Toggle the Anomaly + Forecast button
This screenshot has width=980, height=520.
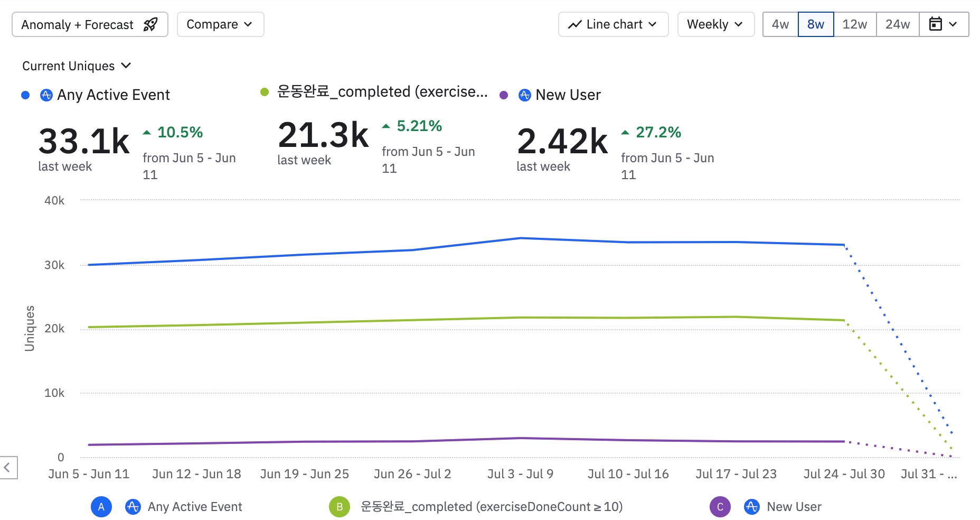coord(90,24)
